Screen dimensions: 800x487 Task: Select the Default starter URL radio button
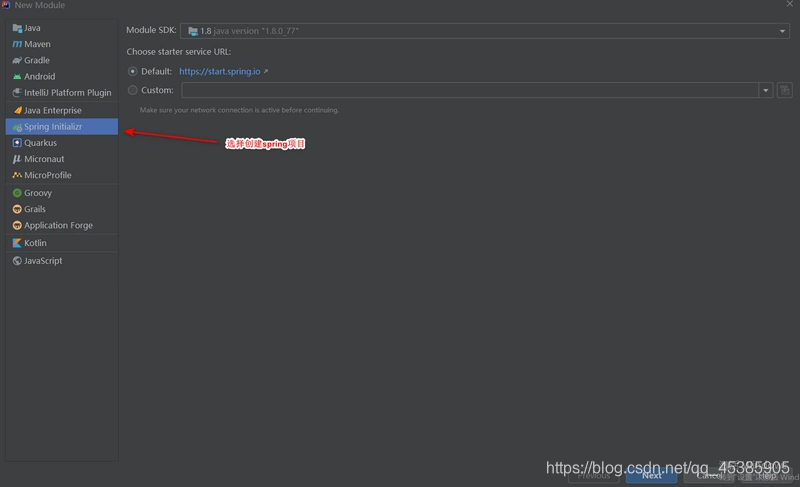click(x=133, y=71)
